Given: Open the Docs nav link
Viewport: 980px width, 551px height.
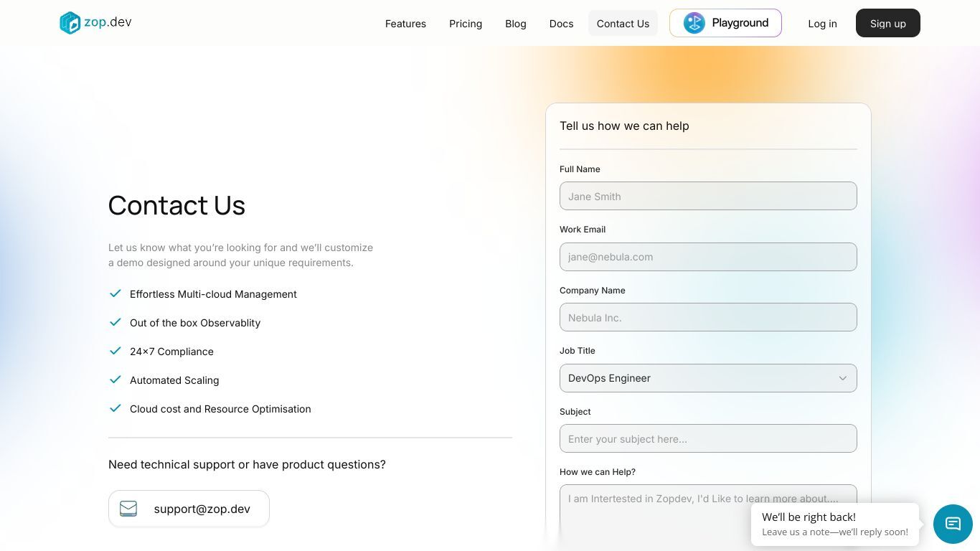Looking at the screenshot, I should point(561,24).
